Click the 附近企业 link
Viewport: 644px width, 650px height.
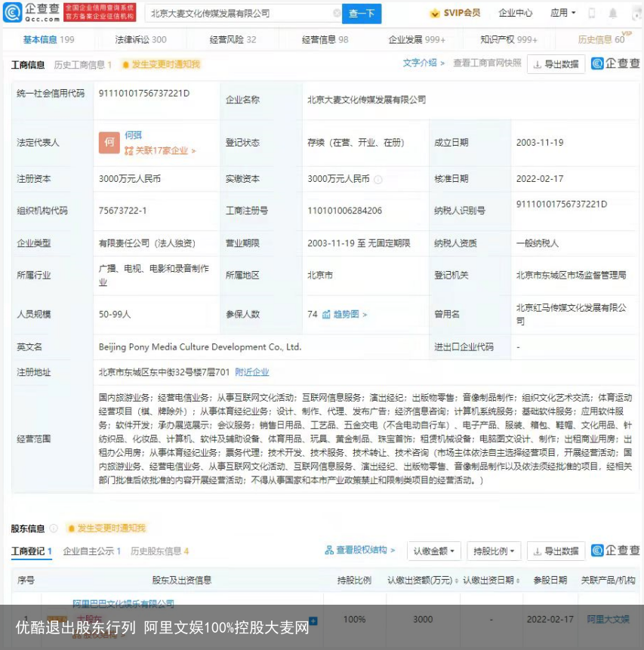click(x=251, y=372)
